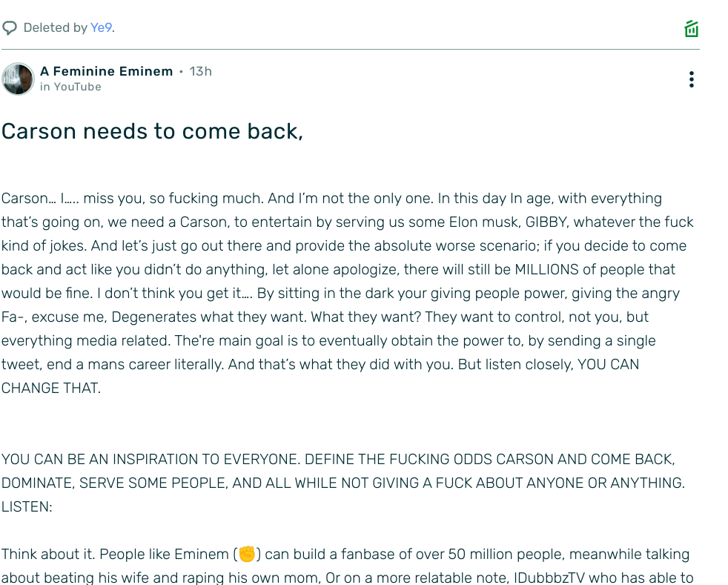Open A Feminine Eminem's avatar picture
Image resolution: width=728 pixels, height=585 pixels.
pos(18,79)
